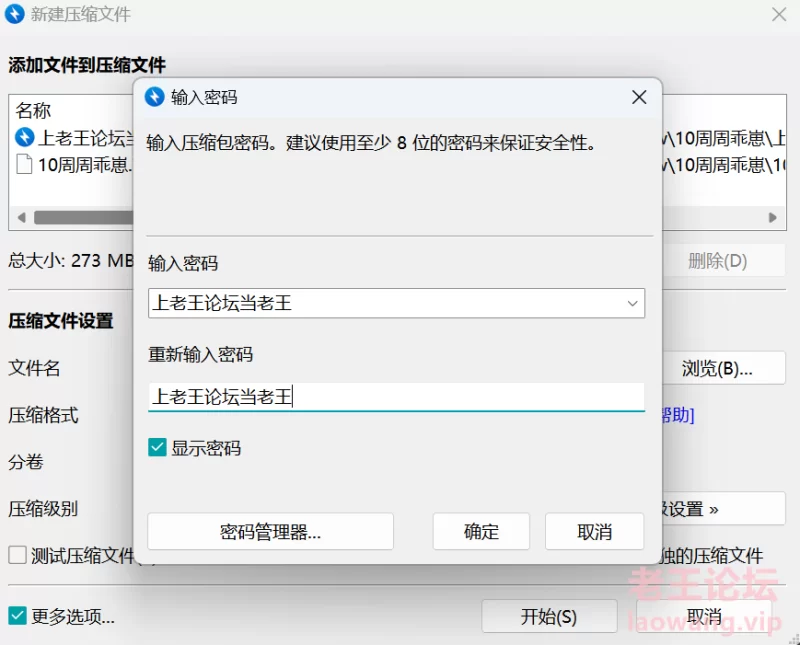Viewport: 800px width, 645px height.
Task: Click the file list scrollbar left arrow
Action: coord(21,217)
